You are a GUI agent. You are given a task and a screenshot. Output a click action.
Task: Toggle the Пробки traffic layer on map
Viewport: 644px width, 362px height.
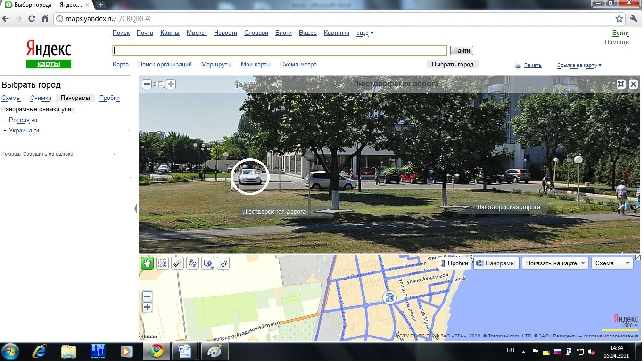pos(454,263)
